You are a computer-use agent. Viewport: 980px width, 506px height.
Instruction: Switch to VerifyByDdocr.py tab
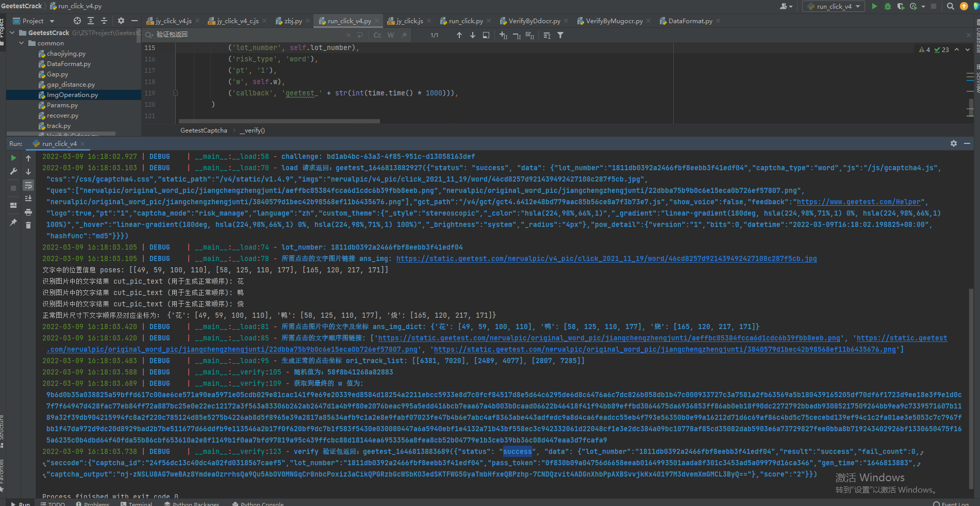(534, 21)
